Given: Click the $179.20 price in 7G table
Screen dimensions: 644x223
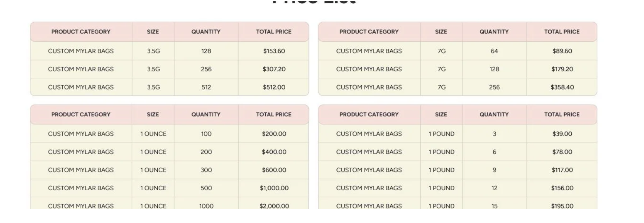Looking at the screenshot, I should click(x=562, y=69).
